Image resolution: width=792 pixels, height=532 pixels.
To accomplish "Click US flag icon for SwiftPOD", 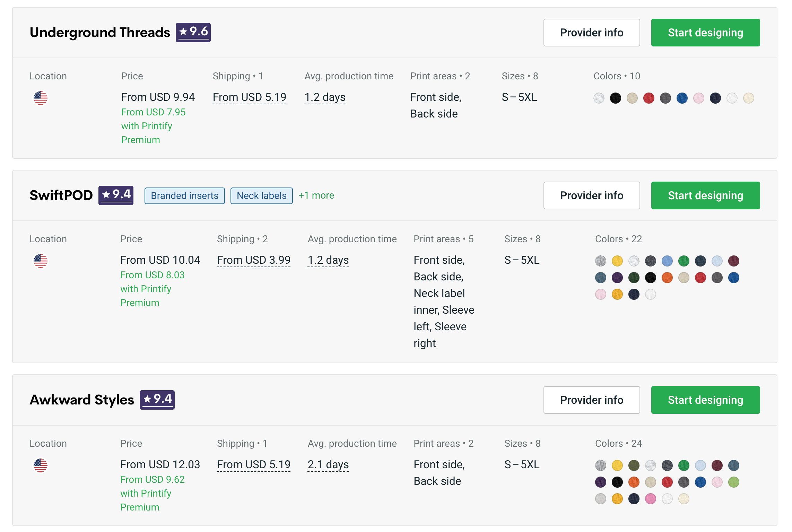I will (x=41, y=261).
